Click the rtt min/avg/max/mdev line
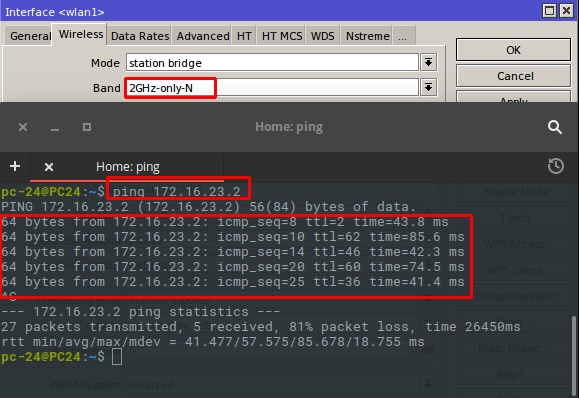 coord(212,342)
